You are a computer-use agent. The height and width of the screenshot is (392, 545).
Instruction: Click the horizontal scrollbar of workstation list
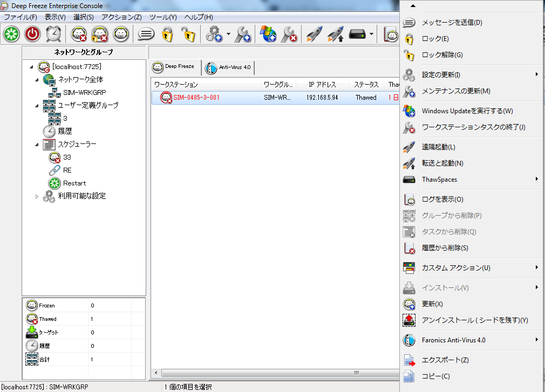click(x=270, y=373)
